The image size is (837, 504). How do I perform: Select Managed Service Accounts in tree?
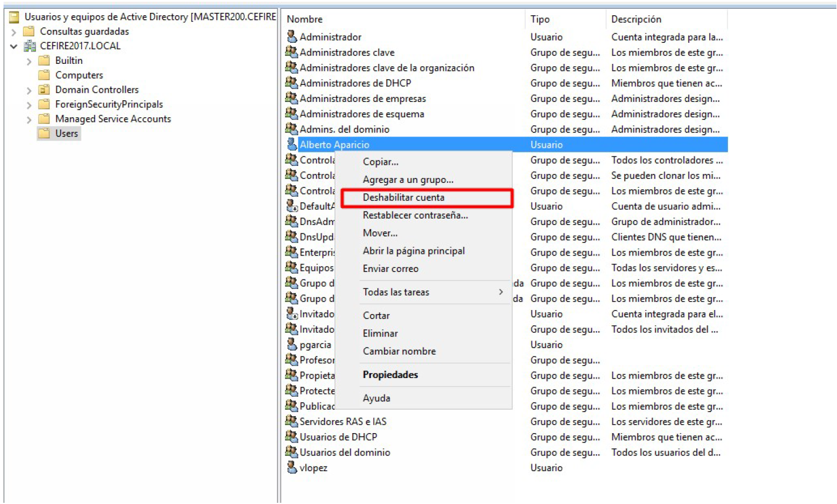click(x=113, y=119)
